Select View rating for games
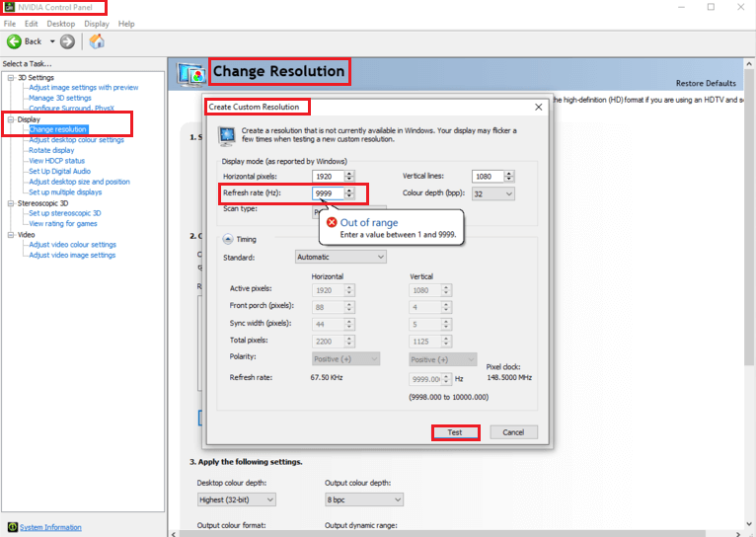Image resolution: width=756 pixels, height=537 pixels. tap(63, 224)
